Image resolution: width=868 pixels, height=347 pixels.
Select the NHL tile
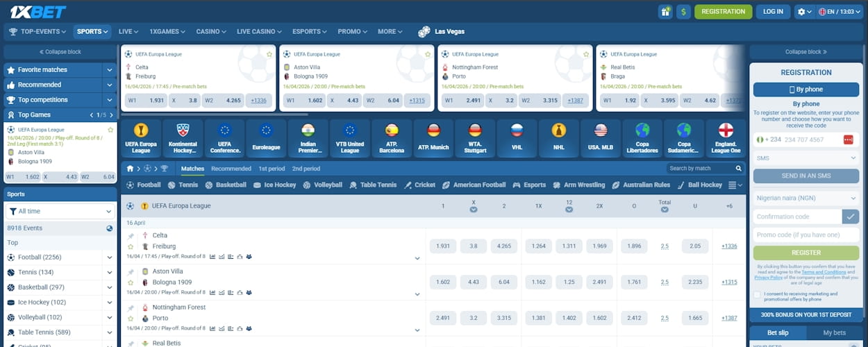[x=559, y=138]
